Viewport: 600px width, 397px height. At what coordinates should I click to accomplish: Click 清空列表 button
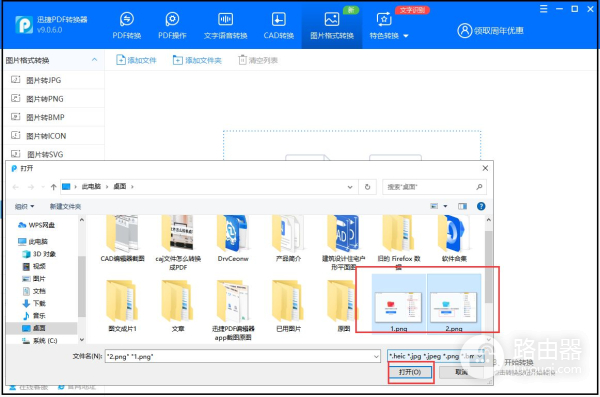pyautogui.click(x=258, y=60)
